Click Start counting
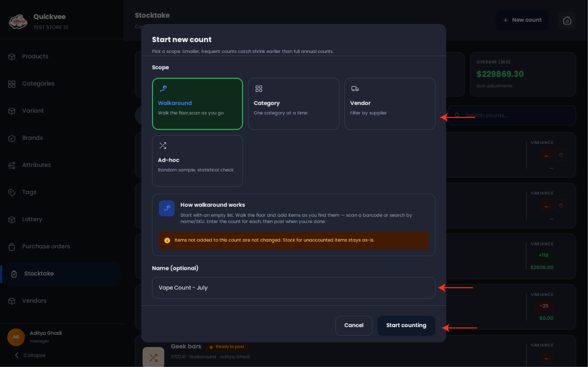This screenshot has height=367, width=588. (x=406, y=326)
